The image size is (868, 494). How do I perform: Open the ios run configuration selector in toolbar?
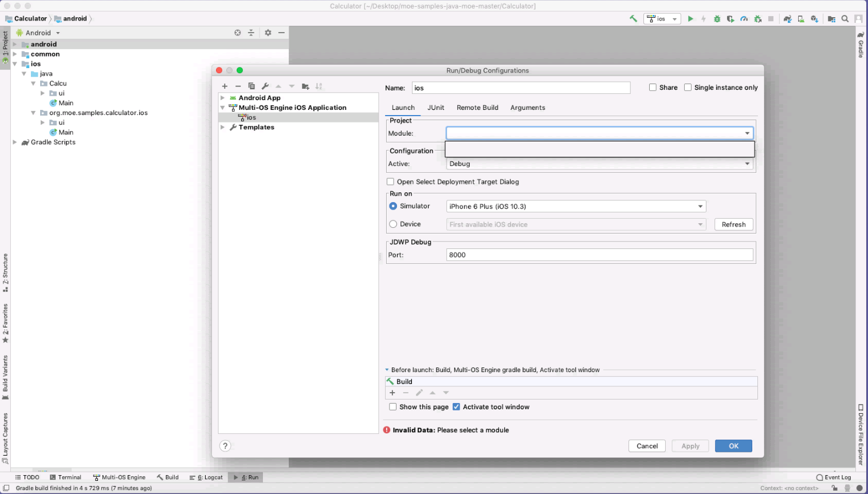(662, 19)
